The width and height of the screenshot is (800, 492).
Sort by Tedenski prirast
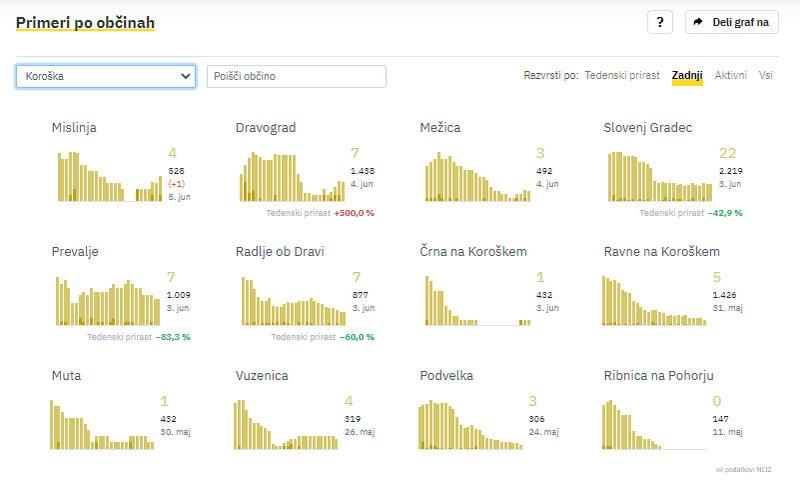pos(621,76)
